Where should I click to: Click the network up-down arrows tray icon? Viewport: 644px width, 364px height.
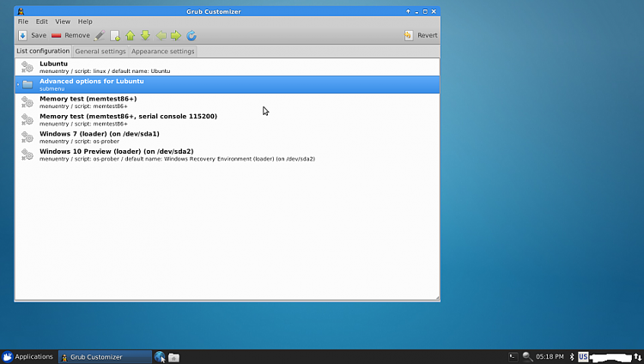pyautogui.click(x=637, y=357)
